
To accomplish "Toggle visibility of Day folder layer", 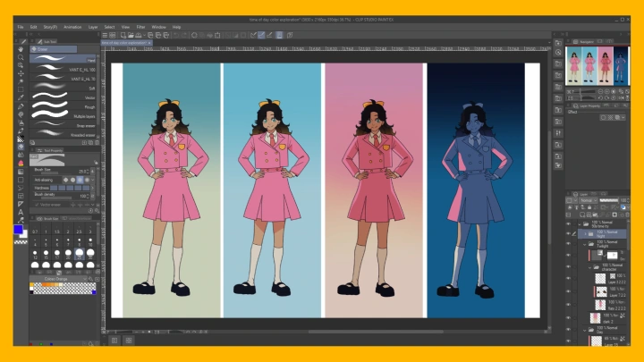I will (x=569, y=330).
